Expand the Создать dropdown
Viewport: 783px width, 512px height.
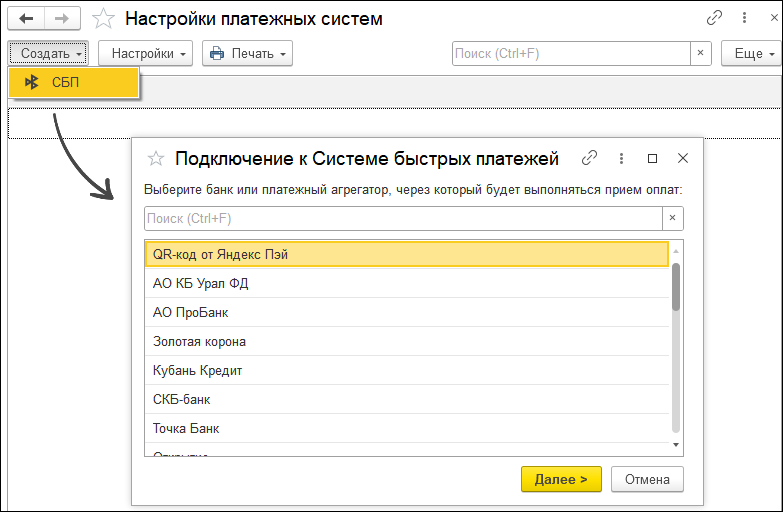tap(48, 53)
